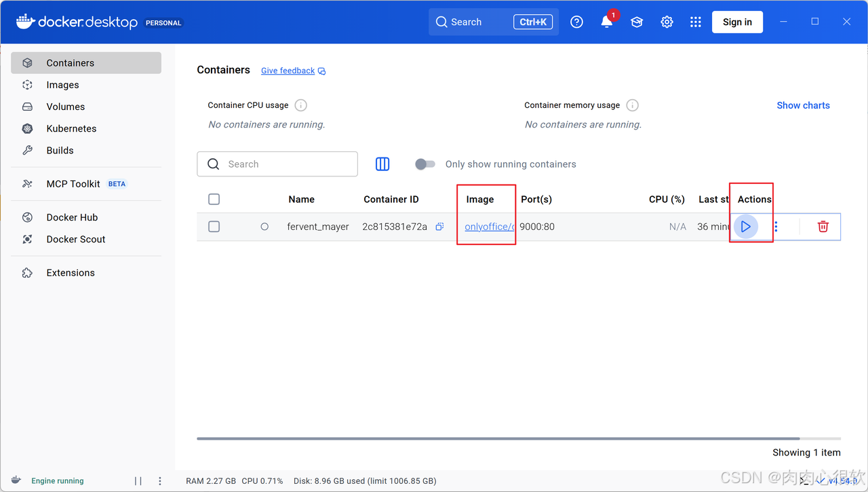
Task: Sort by the Name column header
Action: 301,200
